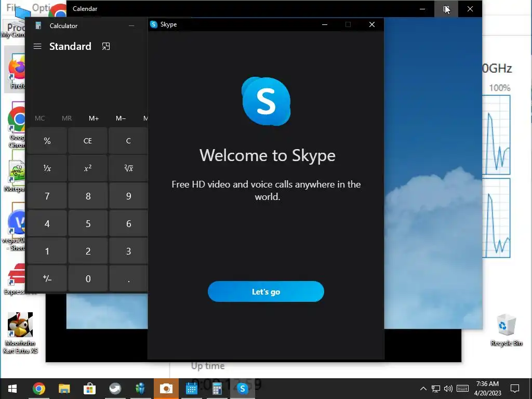The image size is (532, 399).
Task: Select the Notepad++ desktop shortcut
Action: 15,177
